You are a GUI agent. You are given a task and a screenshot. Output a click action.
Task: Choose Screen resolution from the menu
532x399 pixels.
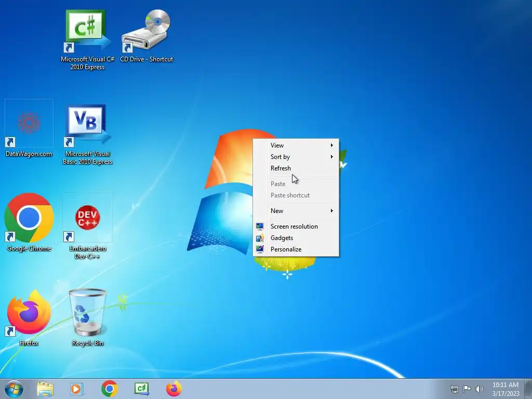(296, 227)
